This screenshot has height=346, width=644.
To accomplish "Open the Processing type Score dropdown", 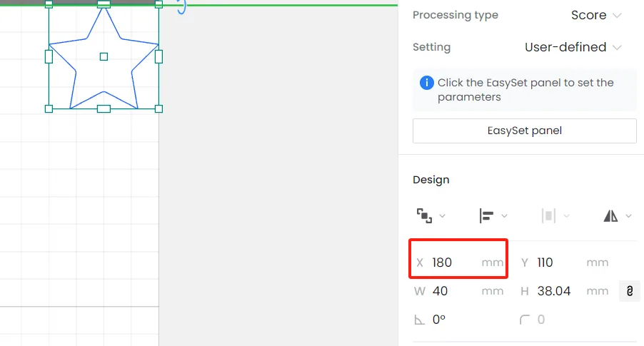I will (x=596, y=15).
